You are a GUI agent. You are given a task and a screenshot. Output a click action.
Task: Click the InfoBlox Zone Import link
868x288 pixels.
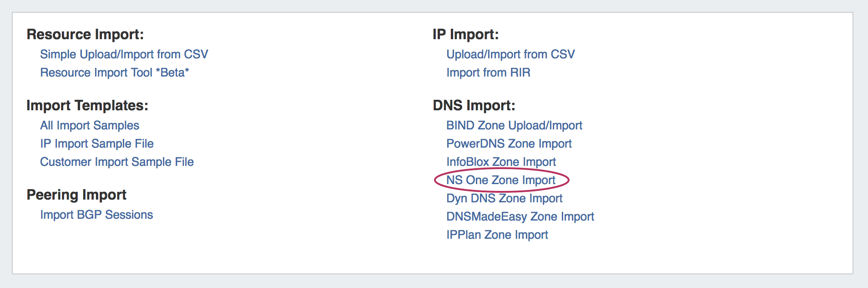pyautogui.click(x=501, y=162)
